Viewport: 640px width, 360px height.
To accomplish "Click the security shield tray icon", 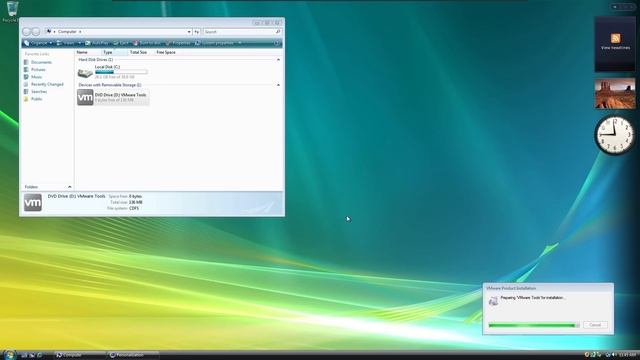I will click(x=587, y=355).
